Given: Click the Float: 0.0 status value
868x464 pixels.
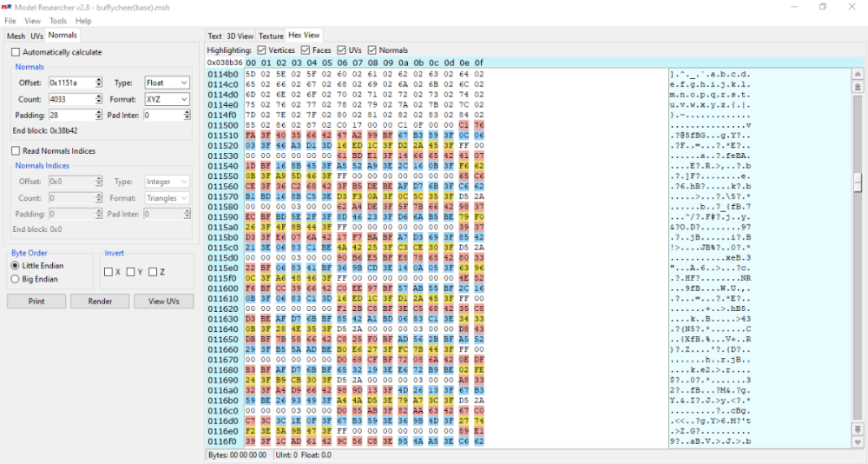Looking at the screenshot, I should (316, 454).
